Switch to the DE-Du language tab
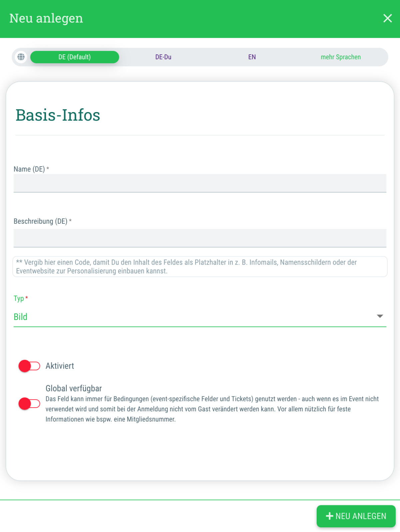This screenshot has height=532, width=400. coord(163,57)
